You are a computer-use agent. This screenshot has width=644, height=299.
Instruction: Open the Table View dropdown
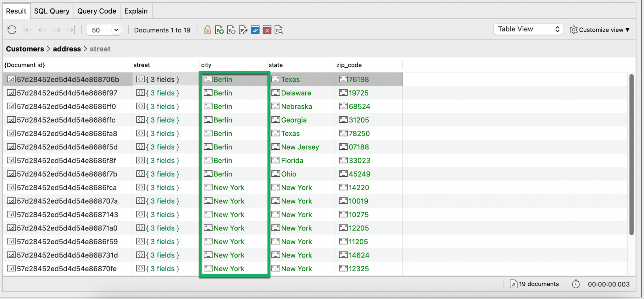point(528,29)
